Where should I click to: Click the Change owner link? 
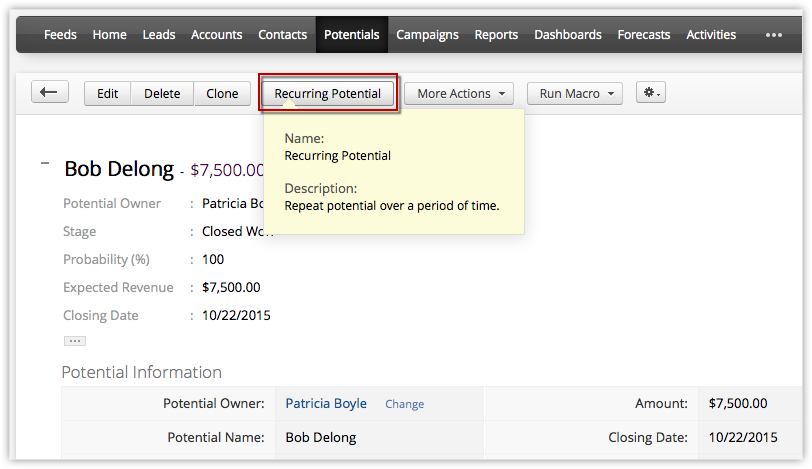[x=404, y=404]
